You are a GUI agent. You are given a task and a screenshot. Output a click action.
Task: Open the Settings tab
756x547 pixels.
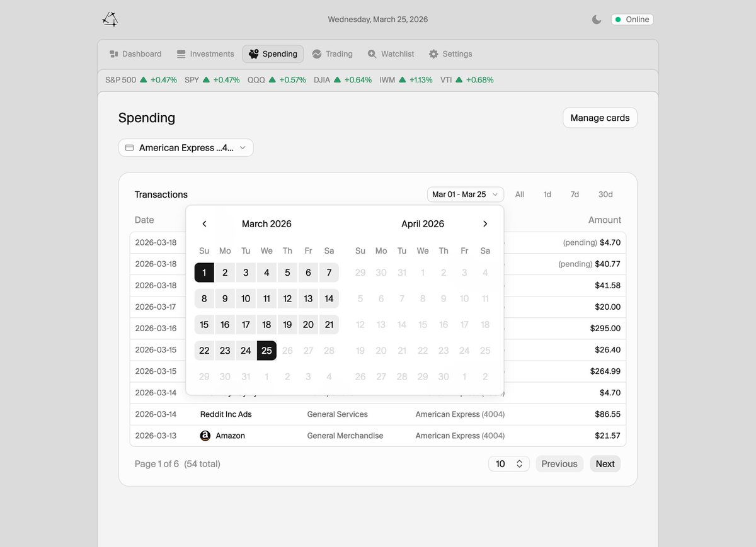click(x=450, y=54)
